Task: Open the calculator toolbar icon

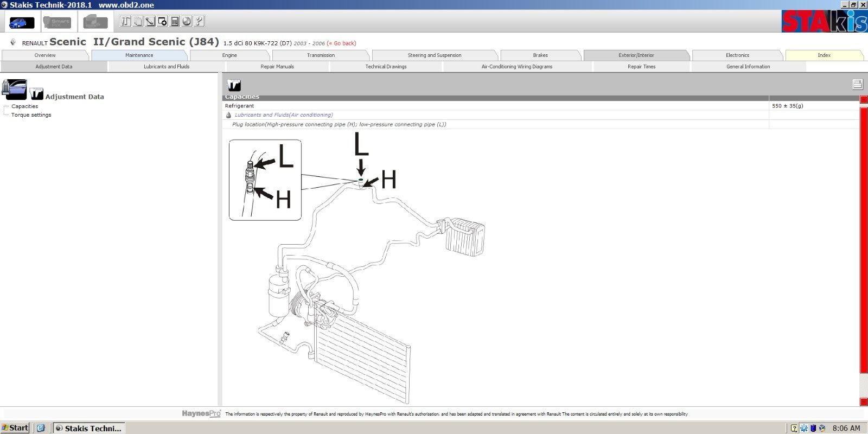Action: pos(175,21)
